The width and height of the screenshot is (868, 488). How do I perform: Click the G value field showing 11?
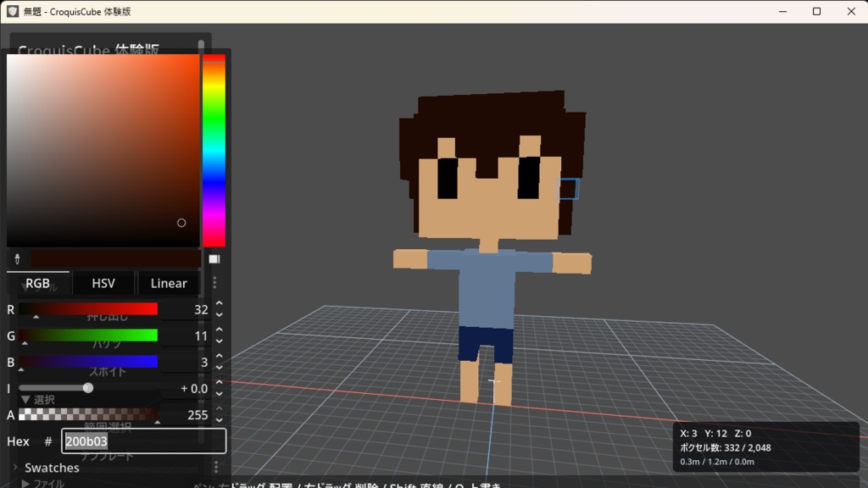tap(186, 335)
